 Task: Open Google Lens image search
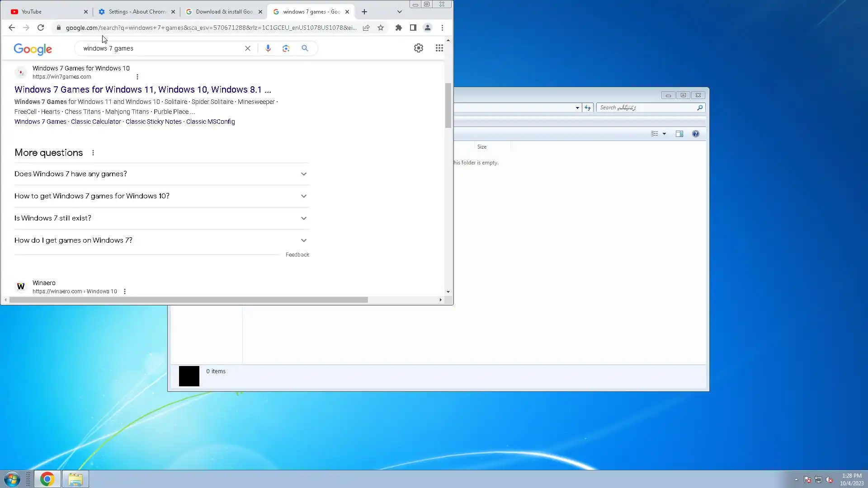coord(286,48)
